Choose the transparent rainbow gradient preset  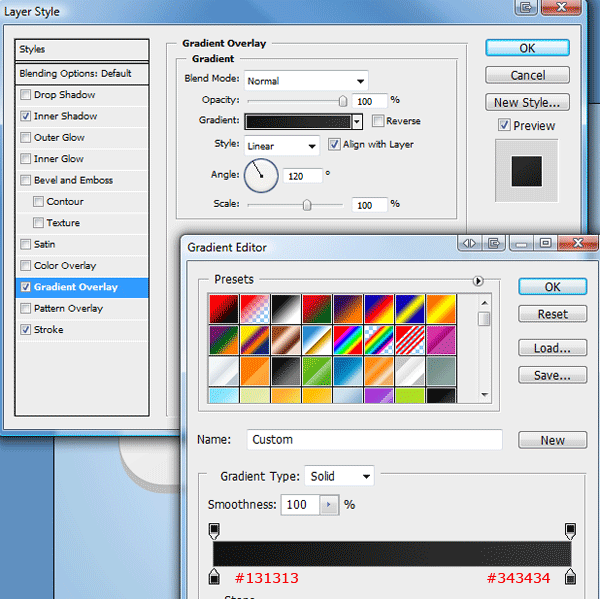[379, 340]
